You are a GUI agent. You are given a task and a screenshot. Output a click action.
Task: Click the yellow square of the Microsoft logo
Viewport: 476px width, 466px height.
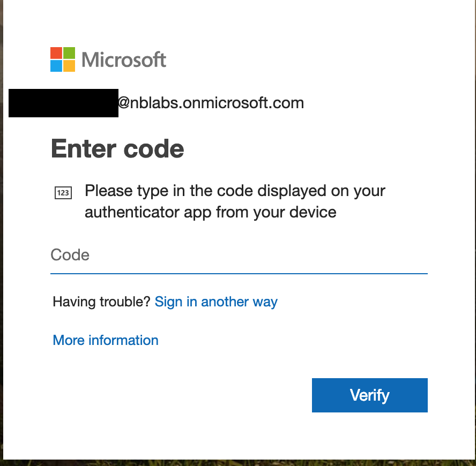pos(69,66)
